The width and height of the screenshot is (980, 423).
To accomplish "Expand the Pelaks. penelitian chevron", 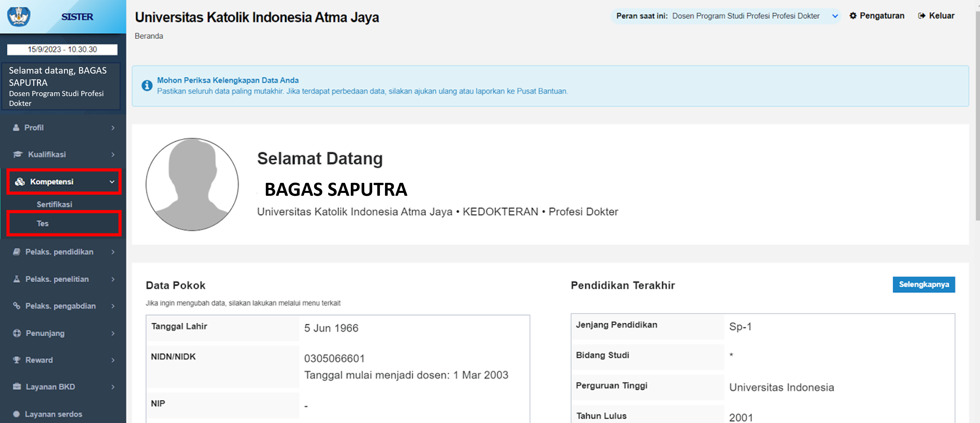I will pos(113,279).
